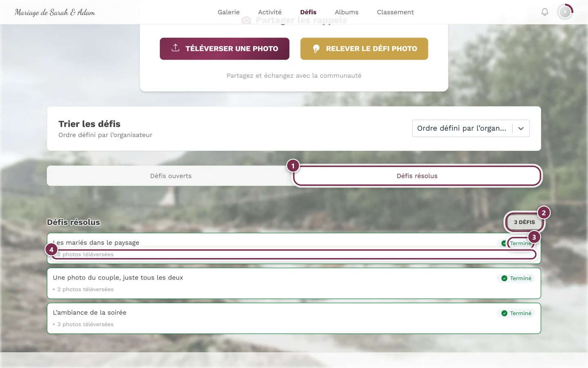Viewport: 588px width, 368px height.
Task: Select the Défis résolus tab
Action: click(x=417, y=176)
